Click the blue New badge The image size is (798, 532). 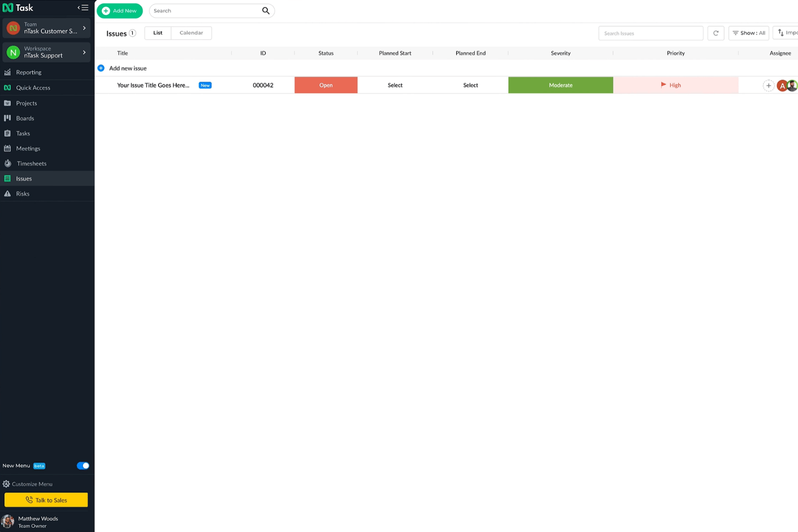205,85
